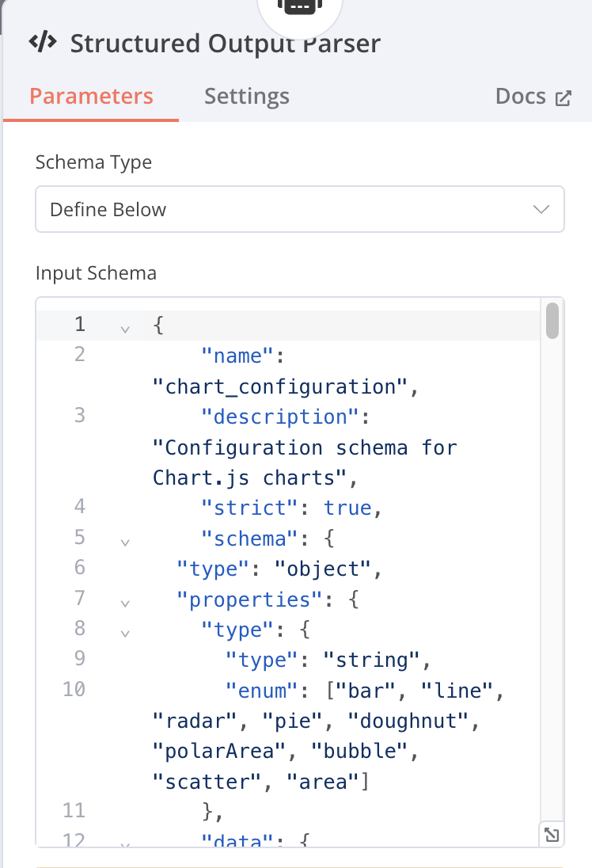This screenshot has height=868, width=592.
Task: Click the robot node icon at top
Action: tap(301, 6)
